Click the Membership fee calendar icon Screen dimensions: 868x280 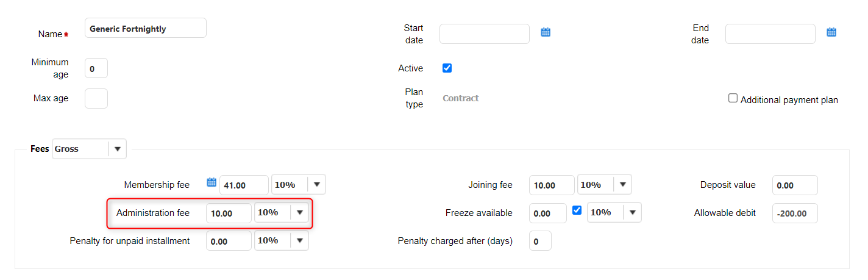(x=212, y=182)
